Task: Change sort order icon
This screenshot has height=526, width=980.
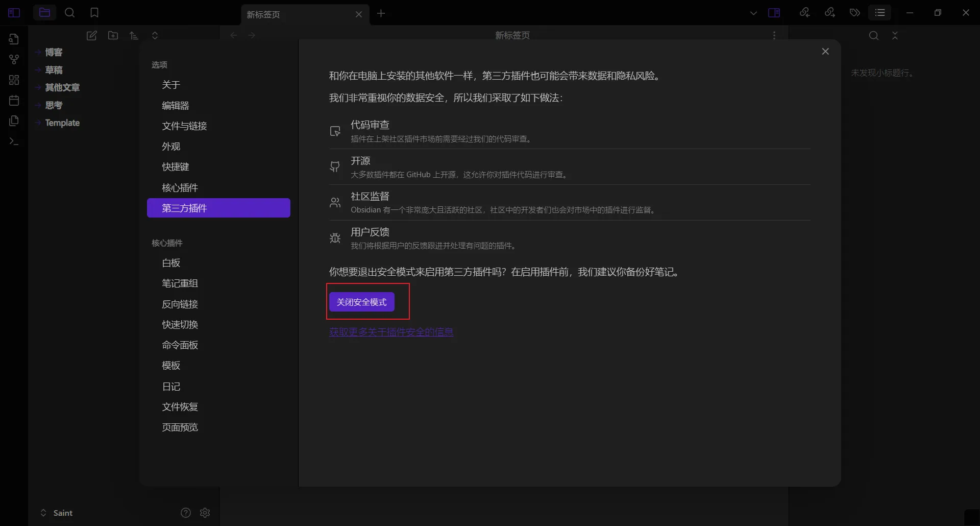Action: click(x=134, y=35)
